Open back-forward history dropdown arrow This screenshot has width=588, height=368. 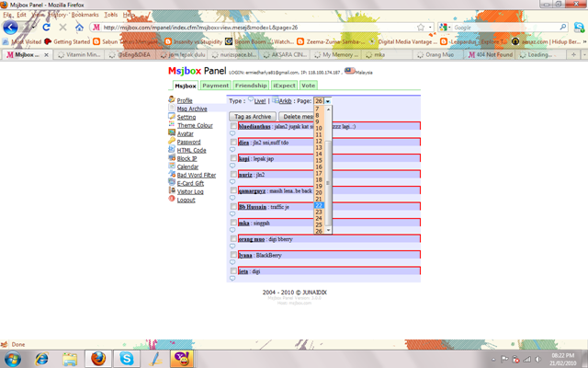(x=34, y=27)
